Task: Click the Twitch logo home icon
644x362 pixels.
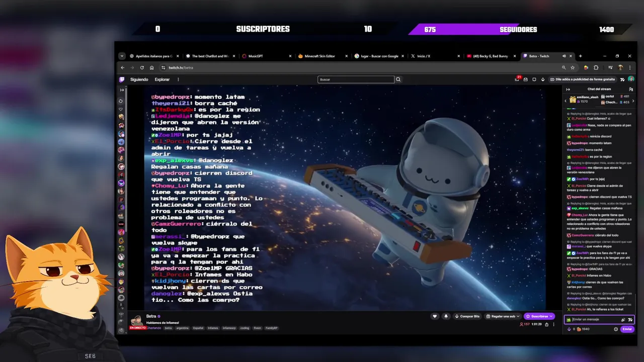Action: click(122, 79)
